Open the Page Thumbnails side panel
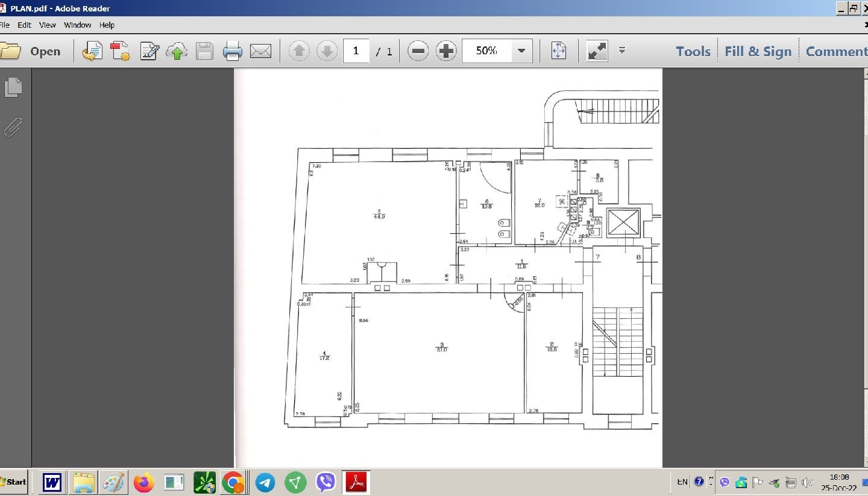This screenshot has height=496, width=868. coord(13,87)
